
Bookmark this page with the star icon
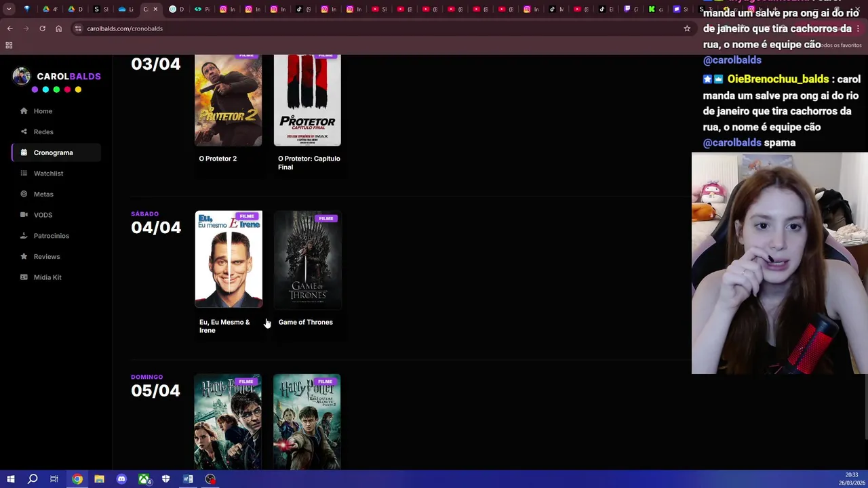687,28
